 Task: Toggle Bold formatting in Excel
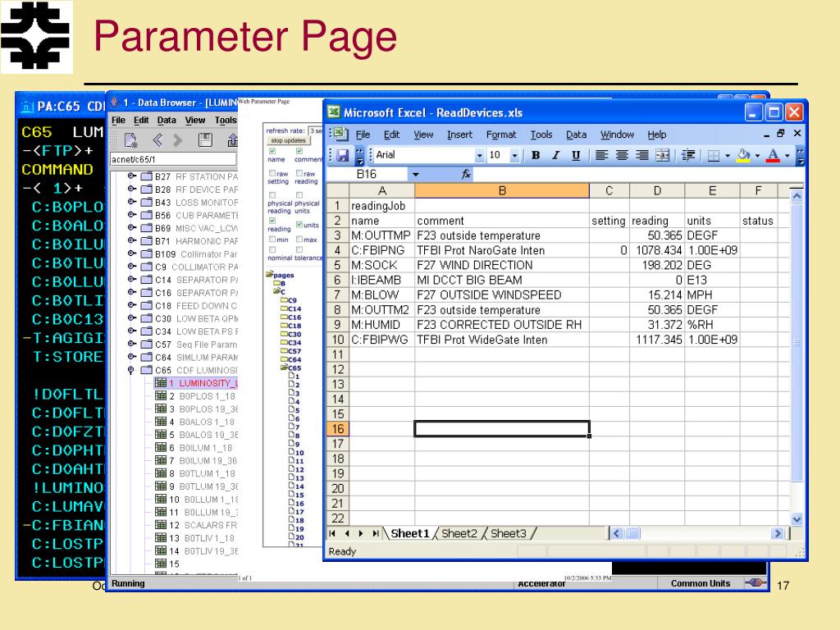click(535, 155)
